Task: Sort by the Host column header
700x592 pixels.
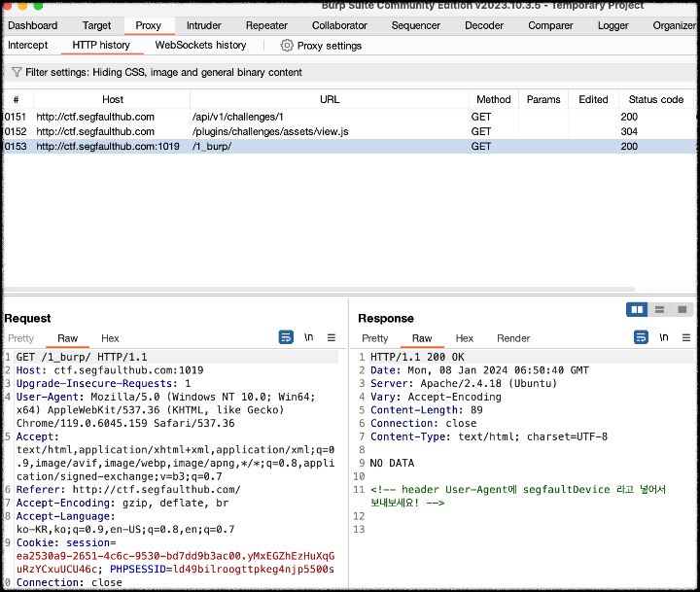Action: 113,99
